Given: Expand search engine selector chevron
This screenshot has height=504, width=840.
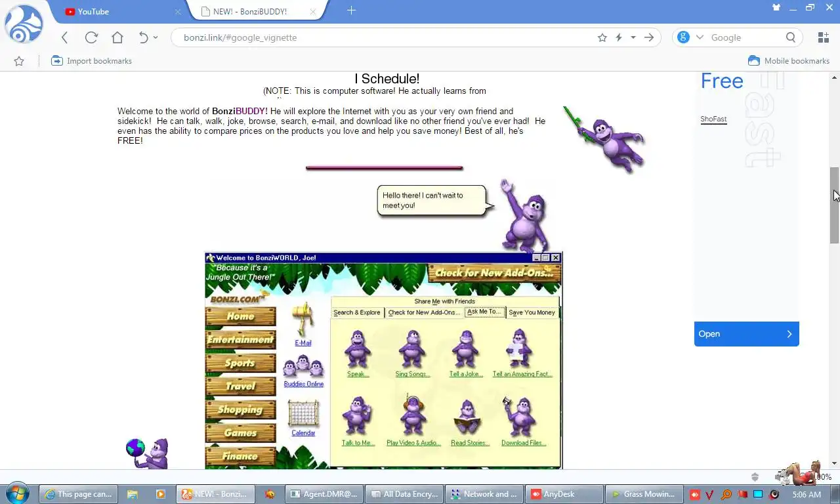Looking at the screenshot, I should pos(699,37).
